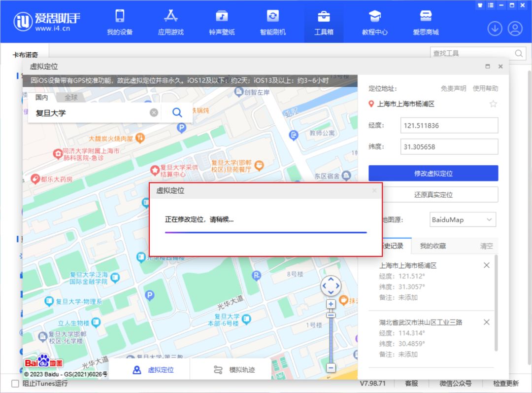The image size is (532, 393).
Task: Open the 铃声壁纸 section
Action: click(x=222, y=22)
